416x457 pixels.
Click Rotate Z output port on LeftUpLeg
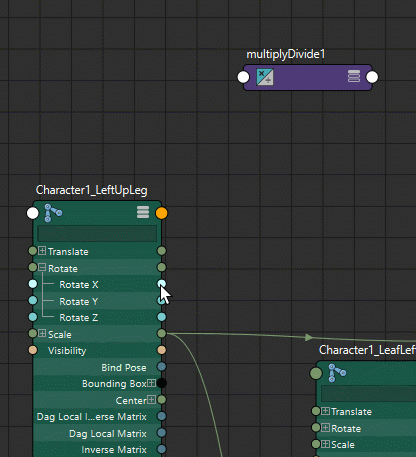pyautogui.click(x=162, y=317)
